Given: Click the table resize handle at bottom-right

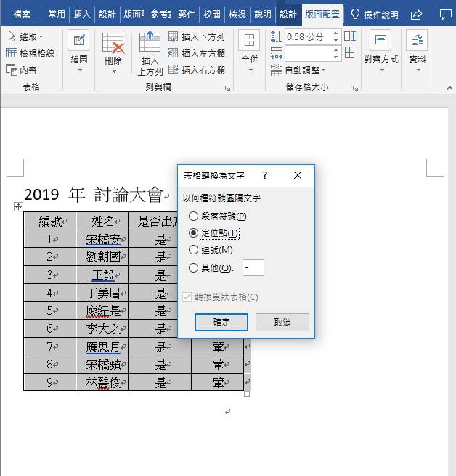Looking at the screenshot, I should [247, 394].
